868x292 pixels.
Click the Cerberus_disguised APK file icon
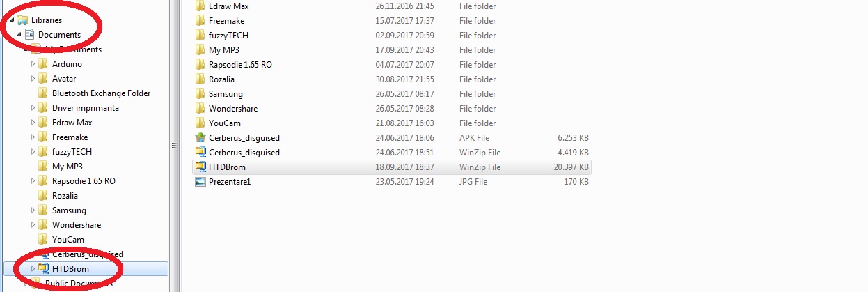(x=200, y=138)
